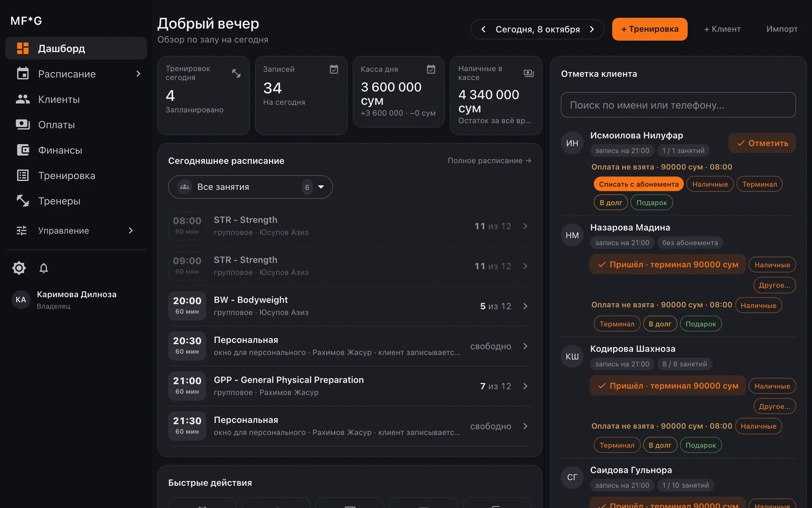Open the Клиенты menu item

click(x=76, y=99)
